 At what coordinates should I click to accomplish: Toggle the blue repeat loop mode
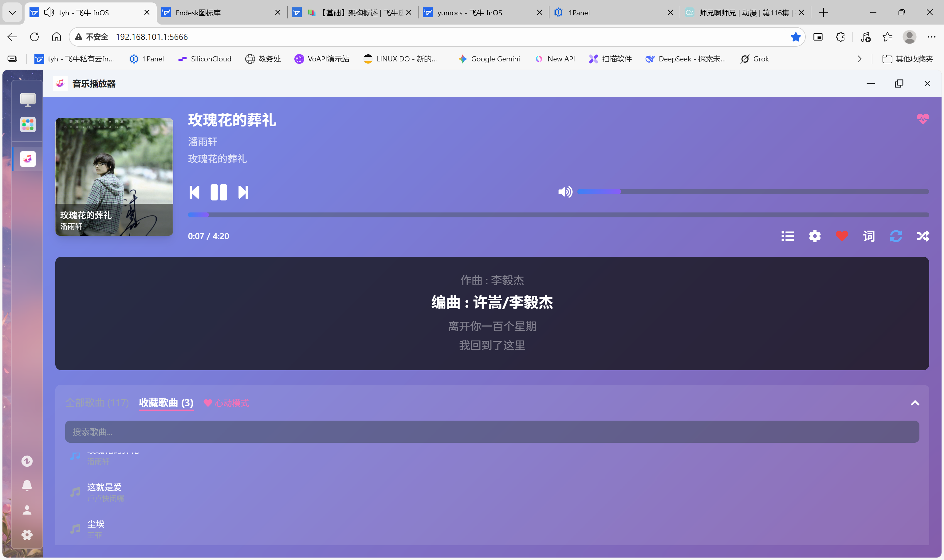[896, 236]
